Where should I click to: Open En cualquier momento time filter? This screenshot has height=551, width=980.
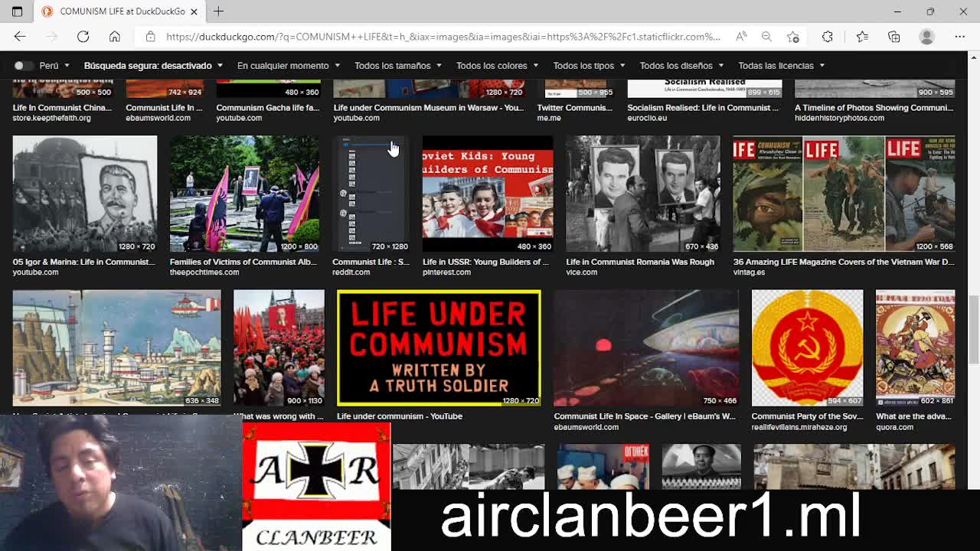pyautogui.click(x=289, y=66)
